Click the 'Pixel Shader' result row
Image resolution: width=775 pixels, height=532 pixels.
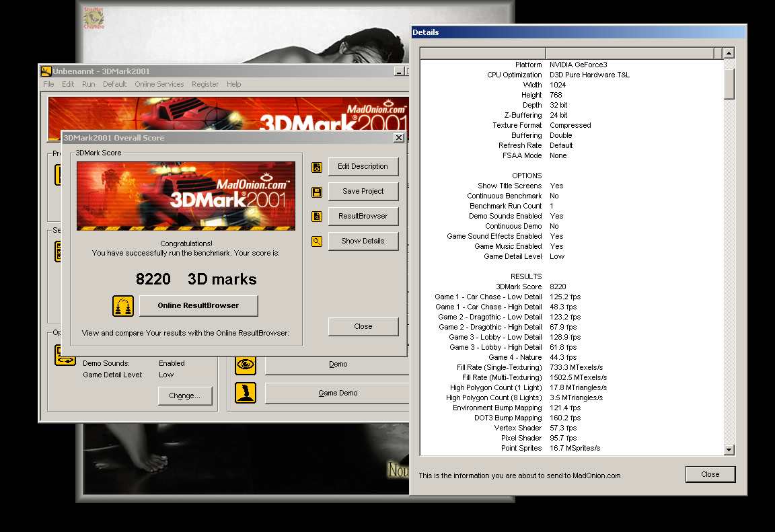click(540, 438)
